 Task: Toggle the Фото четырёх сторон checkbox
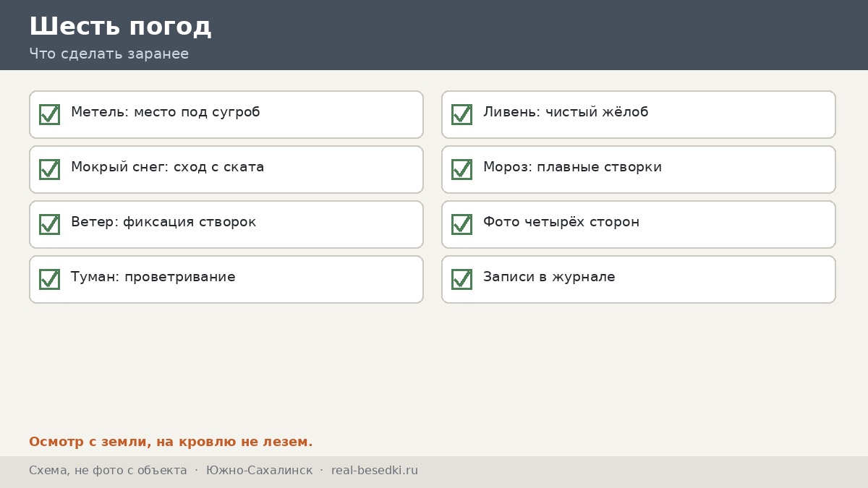(461, 224)
